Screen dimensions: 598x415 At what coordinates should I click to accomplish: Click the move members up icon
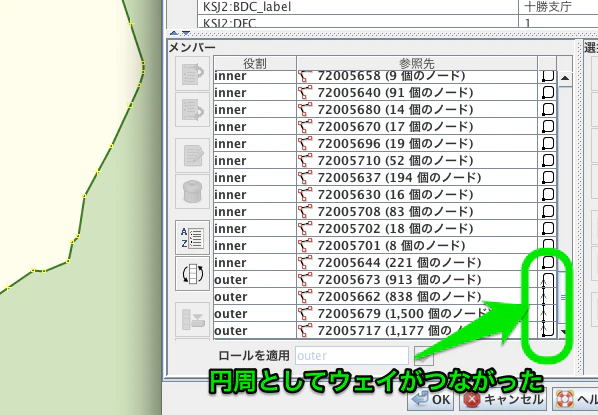pos(192,74)
